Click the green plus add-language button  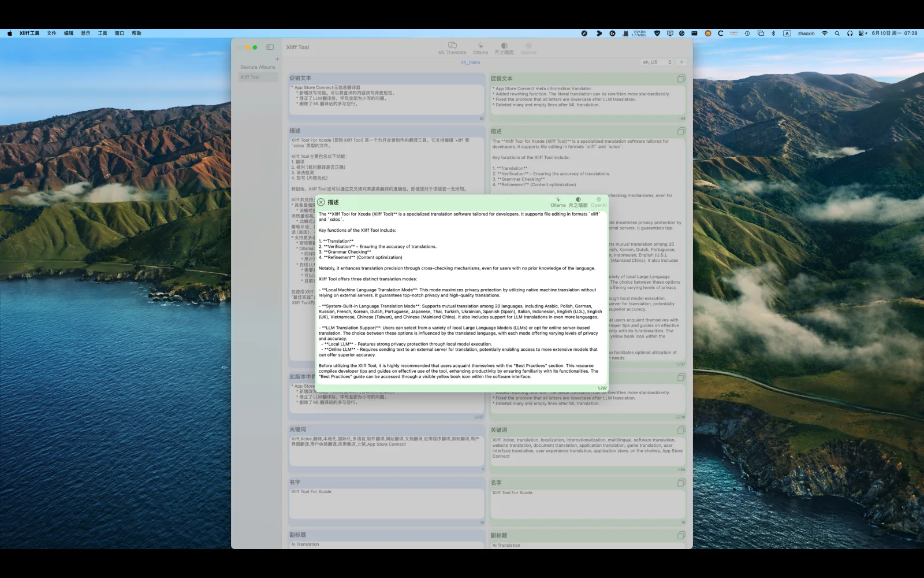coord(681,62)
